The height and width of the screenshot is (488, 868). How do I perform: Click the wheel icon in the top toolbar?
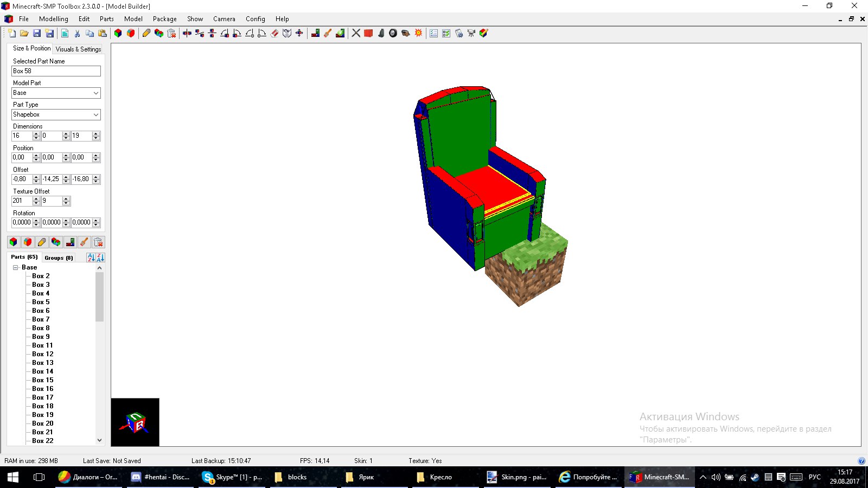point(393,34)
